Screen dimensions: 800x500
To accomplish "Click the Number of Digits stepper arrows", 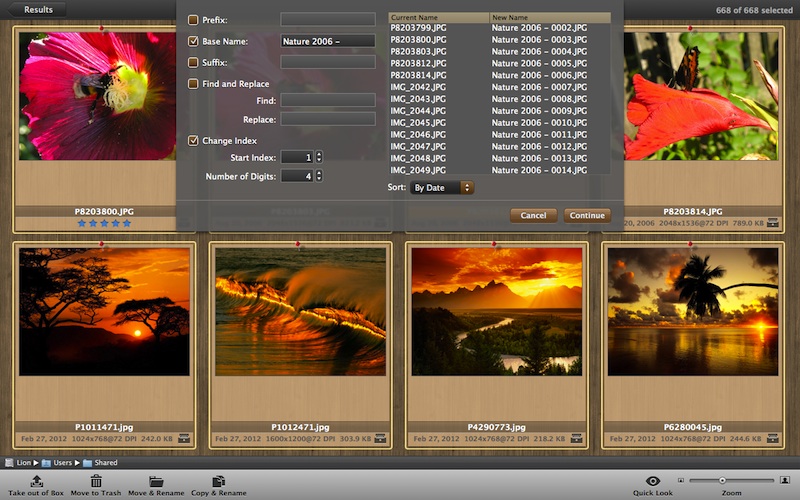I will (x=319, y=176).
